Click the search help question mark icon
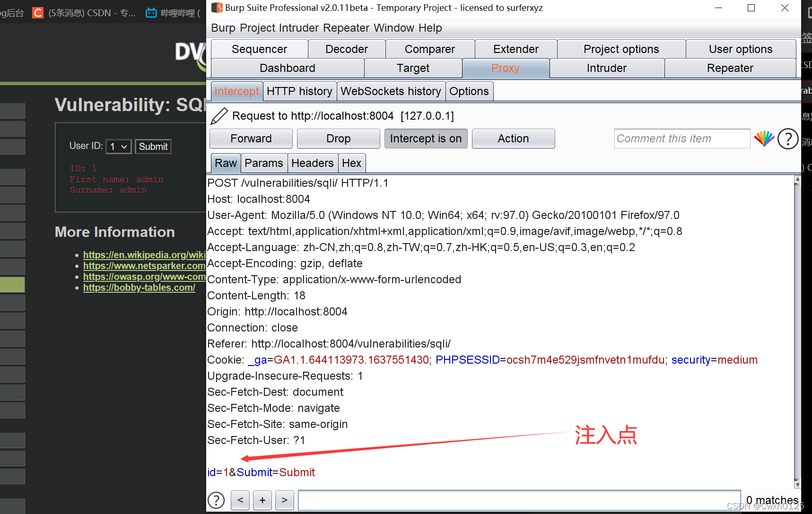The height and width of the screenshot is (514, 812). (216, 500)
